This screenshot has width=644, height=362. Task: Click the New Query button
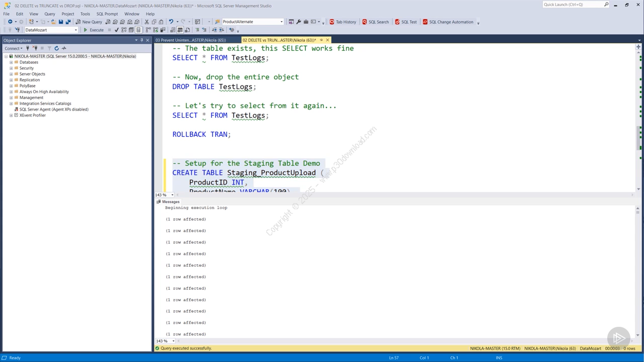pyautogui.click(x=89, y=22)
